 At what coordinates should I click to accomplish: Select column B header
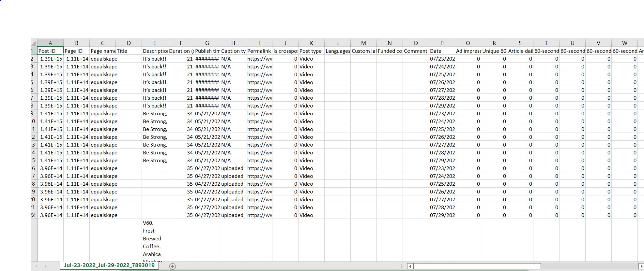pyautogui.click(x=76, y=43)
